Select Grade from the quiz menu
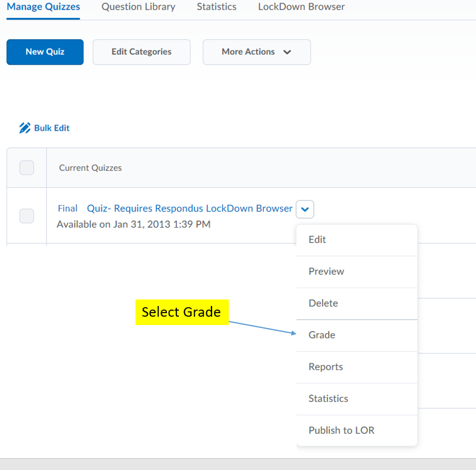 tap(322, 335)
